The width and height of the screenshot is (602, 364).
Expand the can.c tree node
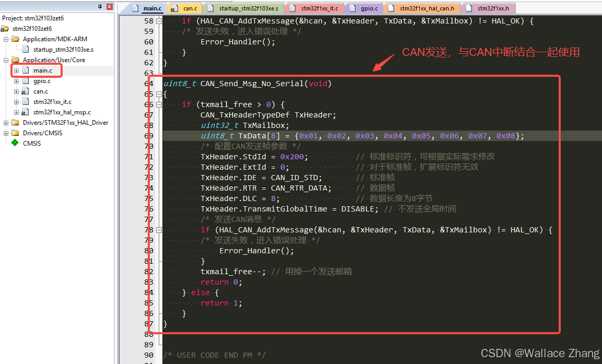coord(17,91)
